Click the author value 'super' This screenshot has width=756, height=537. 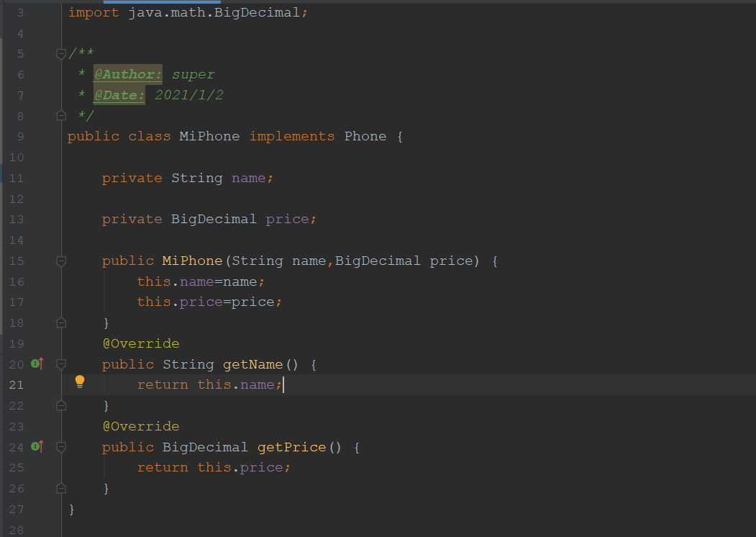[x=193, y=75]
